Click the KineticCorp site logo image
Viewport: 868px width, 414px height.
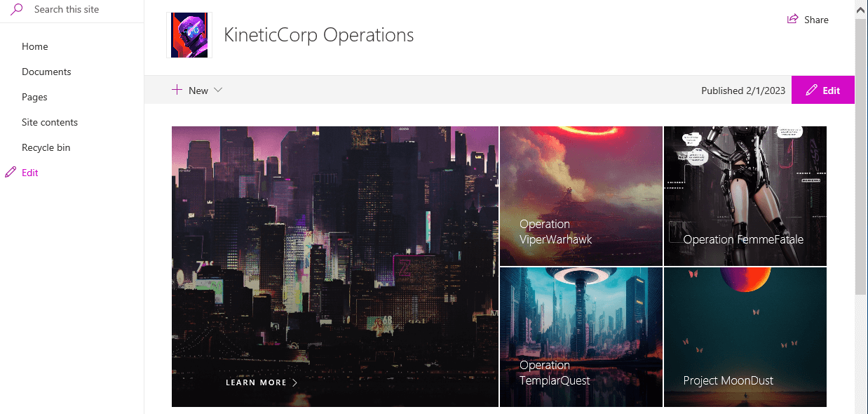pos(189,35)
